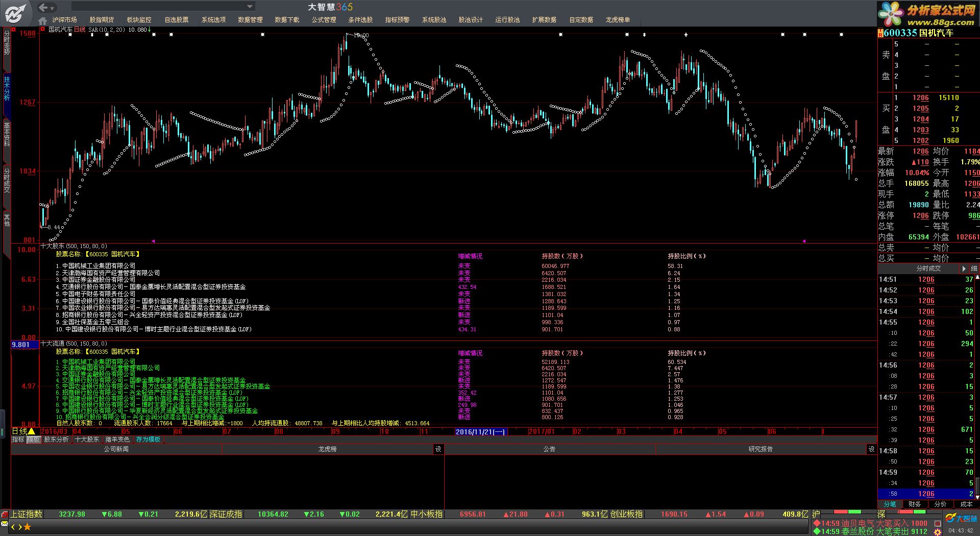Click the Dazhihui logo icon at top-left
The width and height of the screenshot is (980, 536).
pos(15,13)
